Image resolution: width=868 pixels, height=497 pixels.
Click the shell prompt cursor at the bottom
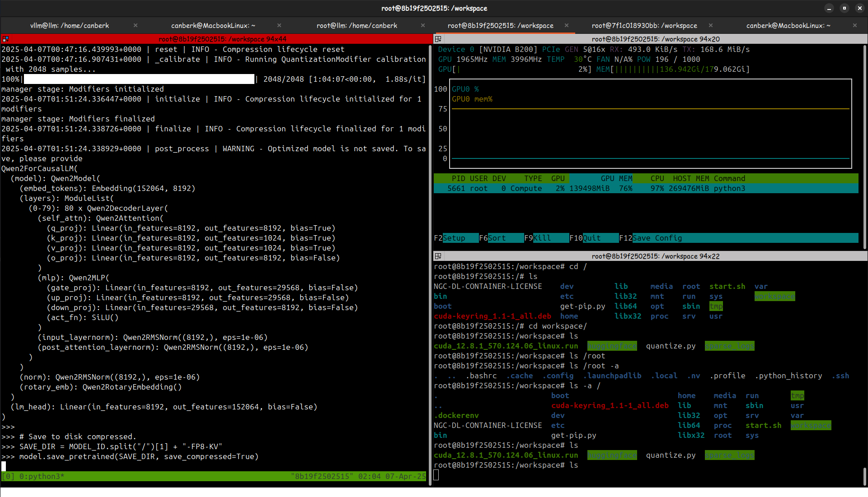[x=436, y=475]
